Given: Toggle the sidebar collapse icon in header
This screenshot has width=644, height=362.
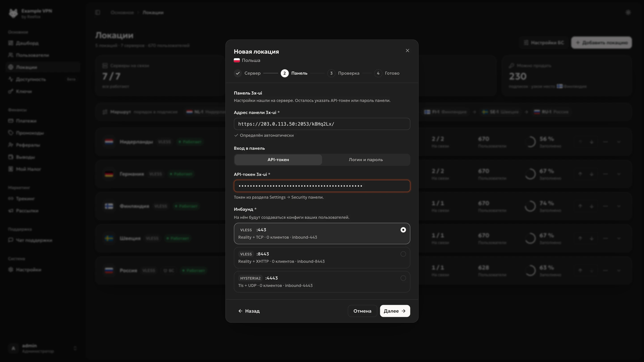Looking at the screenshot, I should tap(97, 13).
